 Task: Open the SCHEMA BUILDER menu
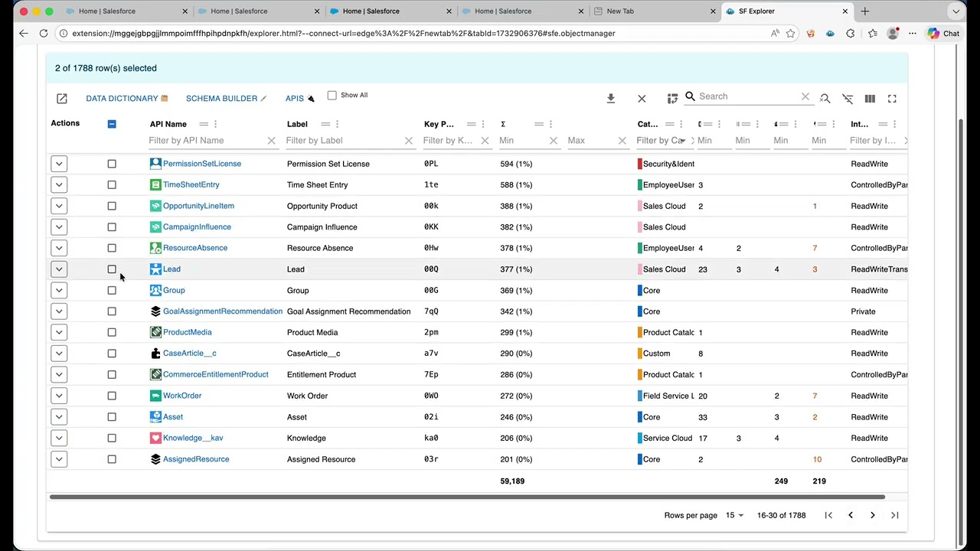[x=227, y=99]
